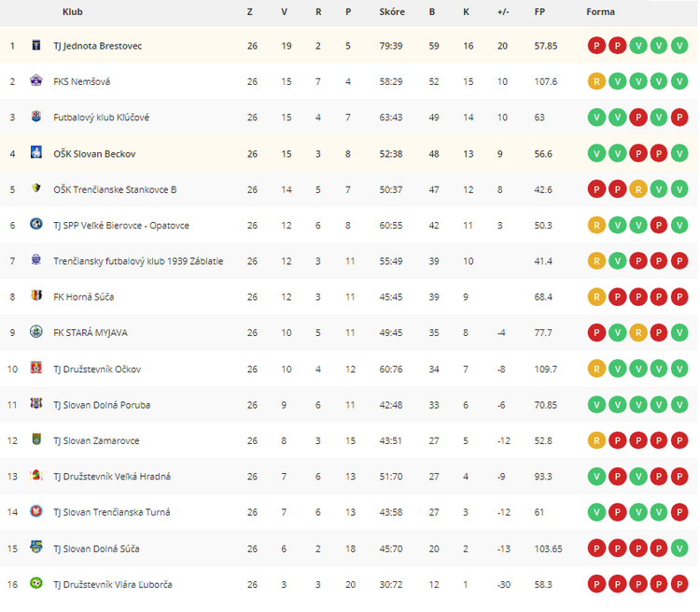Sort table by the FP column header

click(x=539, y=12)
